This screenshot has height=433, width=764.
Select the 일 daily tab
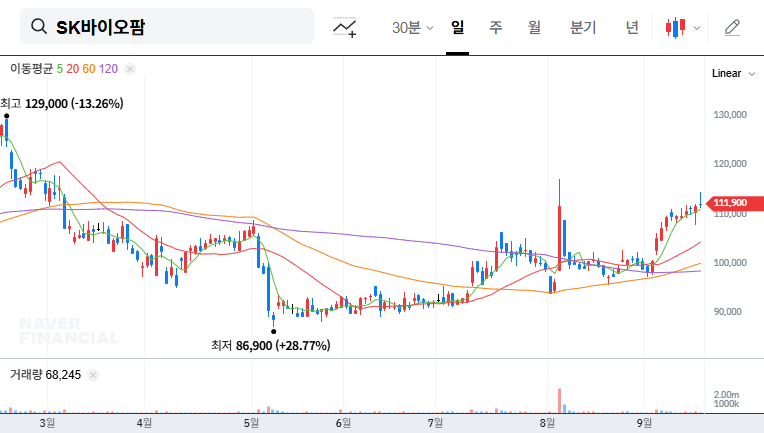pos(457,27)
